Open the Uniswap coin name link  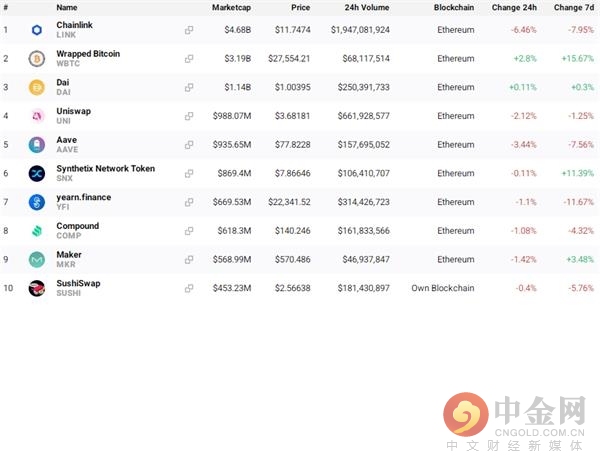73,111
